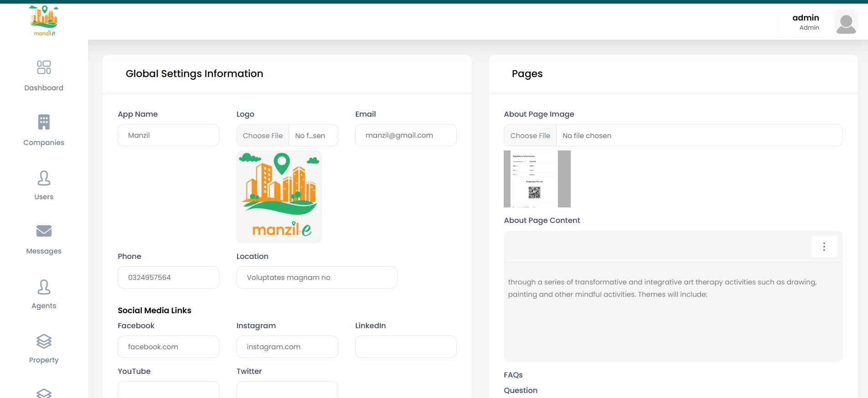Open Messages envelope icon
The image size is (868, 398).
click(44, 231)
